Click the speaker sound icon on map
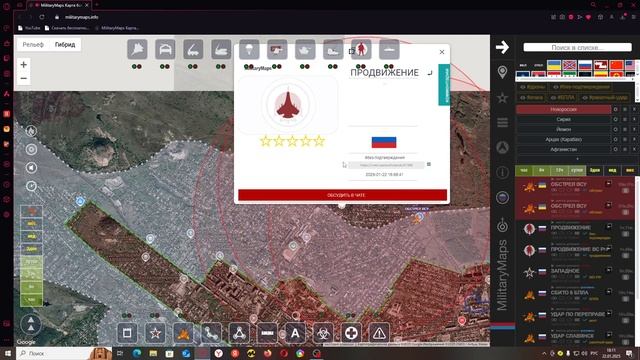 click(31, 168)
